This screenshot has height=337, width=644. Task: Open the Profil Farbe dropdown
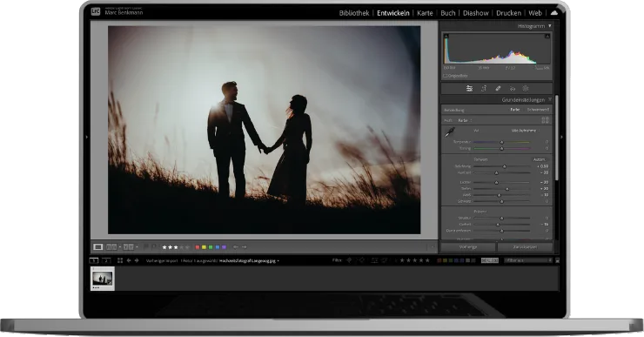click(x=465, y=120)
